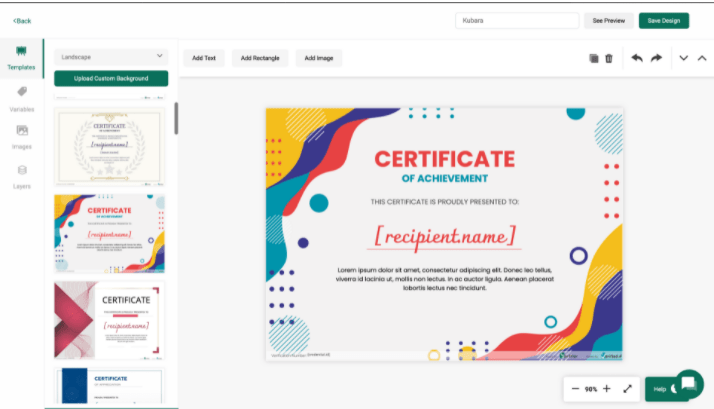The height and width of the screenshot is (409, 714).
Task: Click the move layer up chevron
Action: click(701, 58)
